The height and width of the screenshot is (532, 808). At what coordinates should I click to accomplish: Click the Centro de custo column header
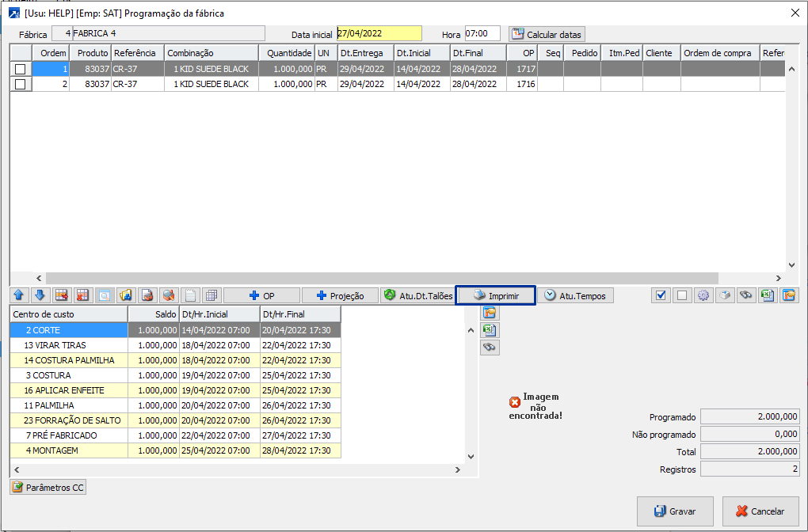coord(69,314)
